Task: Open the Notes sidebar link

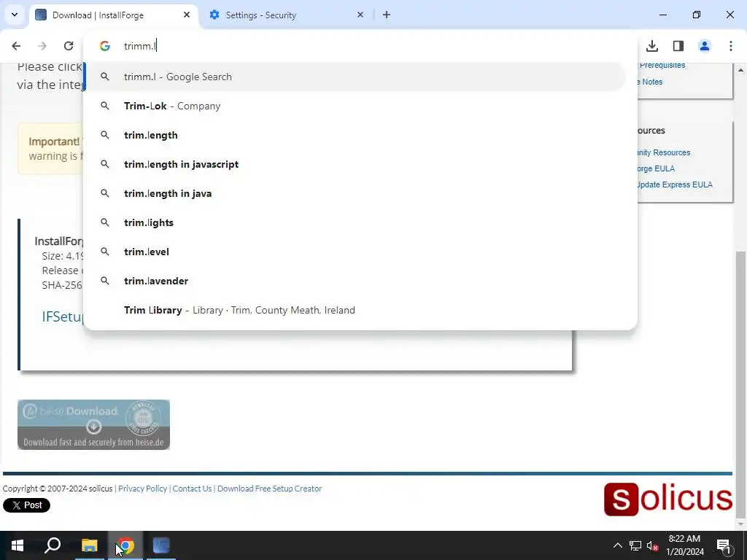Action: pos(651,82)
